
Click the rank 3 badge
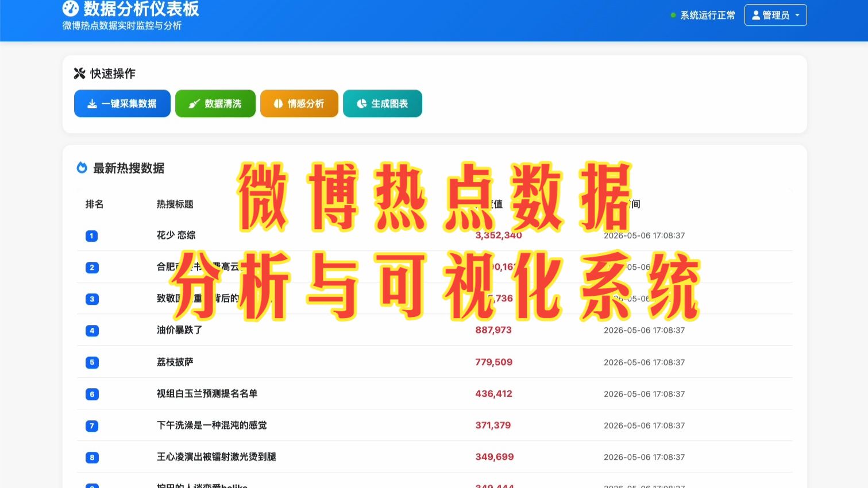pyautogui.click(x=91, y=299)
